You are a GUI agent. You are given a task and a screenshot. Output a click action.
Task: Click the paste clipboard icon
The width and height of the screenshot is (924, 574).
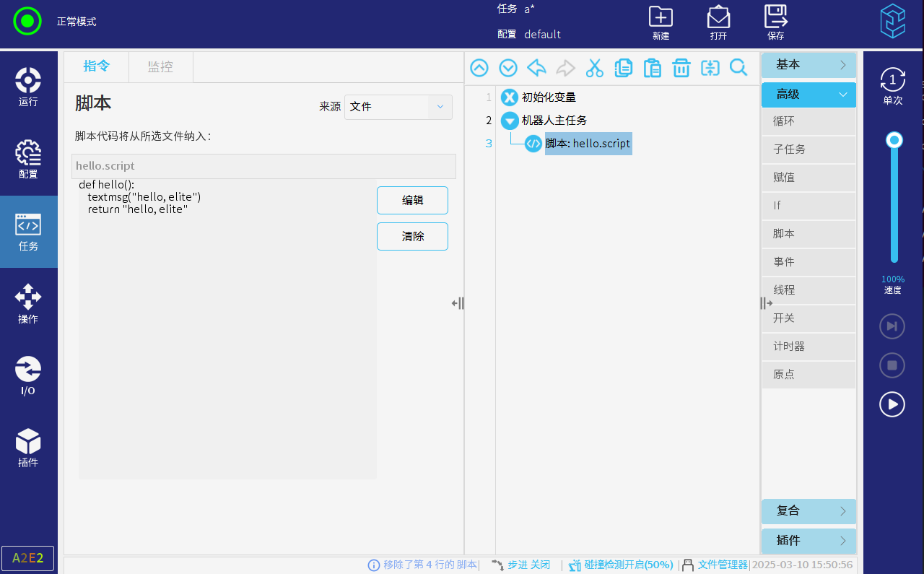652,68
